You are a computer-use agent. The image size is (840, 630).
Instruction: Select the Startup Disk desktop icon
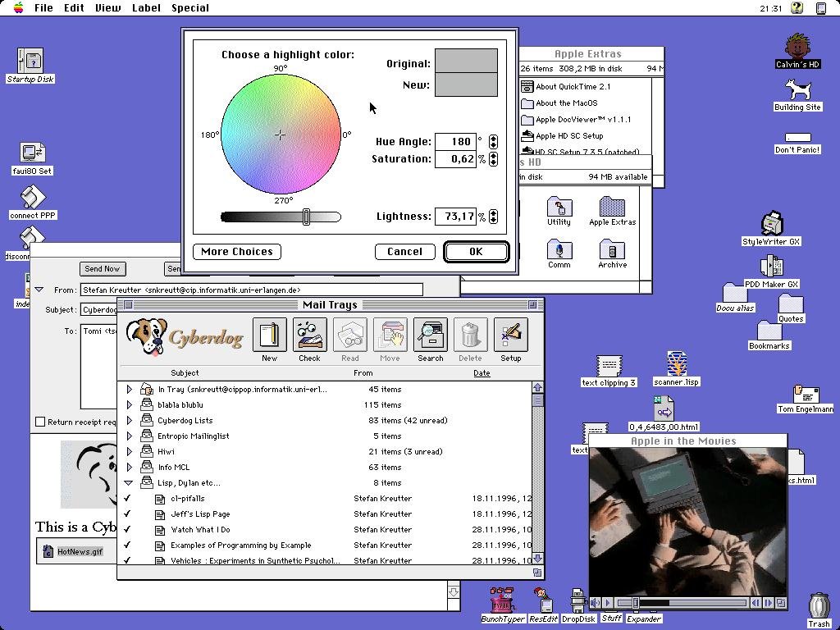[x=30, y=61]
